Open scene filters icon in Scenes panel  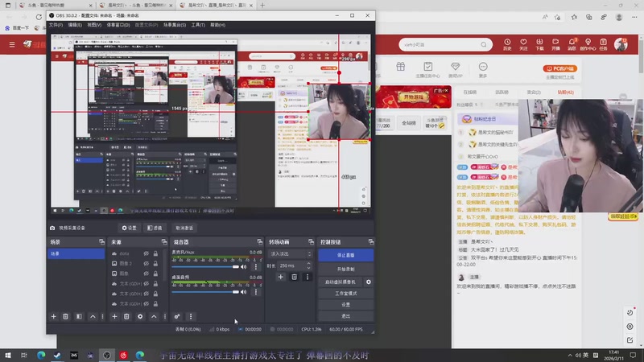pyautogui.click(x=79, y=316)
